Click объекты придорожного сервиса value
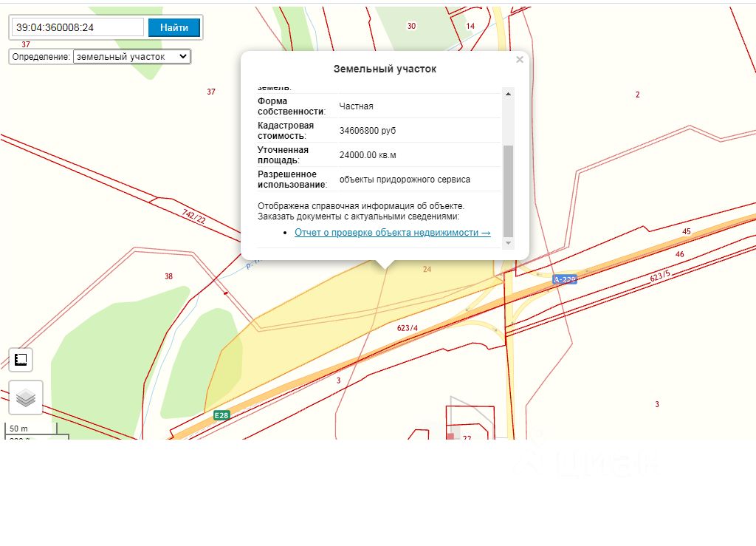Screen dimensions: 756x546 [405, 180]
